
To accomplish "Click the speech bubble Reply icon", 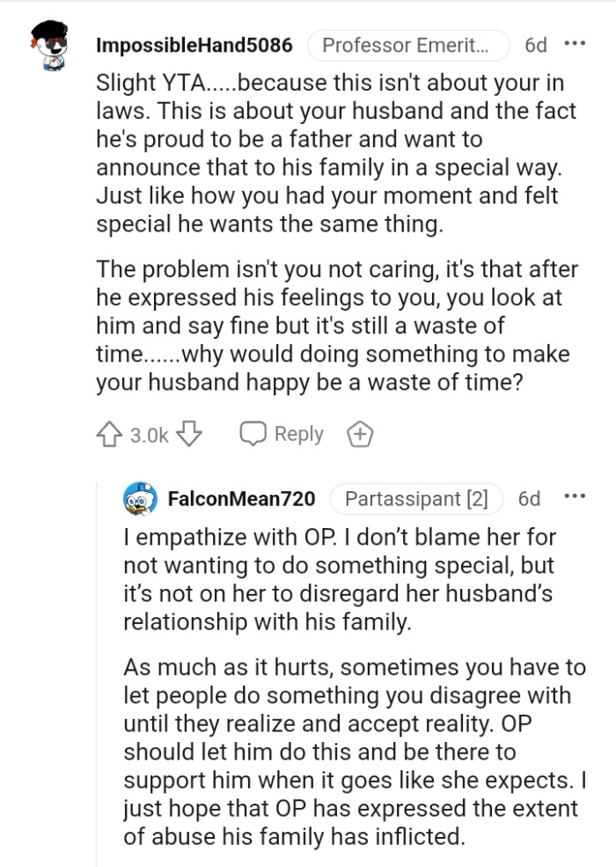I will pyautogui.click(x=253, y=433).
